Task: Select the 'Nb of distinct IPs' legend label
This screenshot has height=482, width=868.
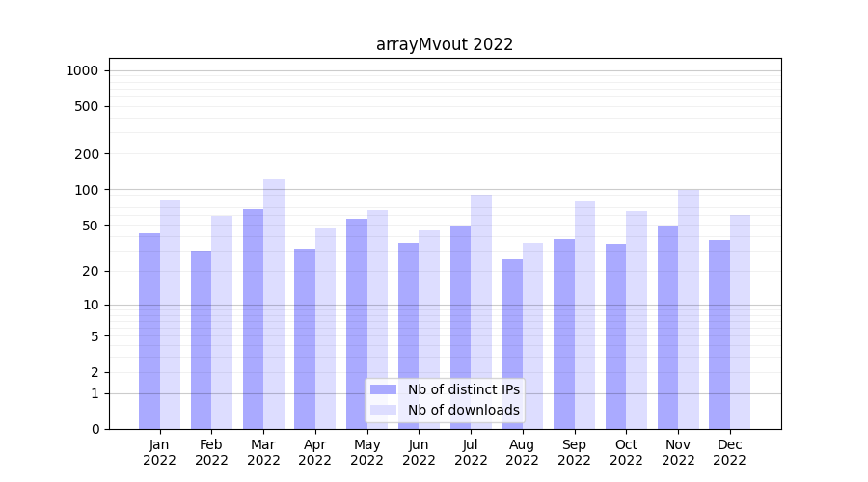Action: [x=463, y=389]
